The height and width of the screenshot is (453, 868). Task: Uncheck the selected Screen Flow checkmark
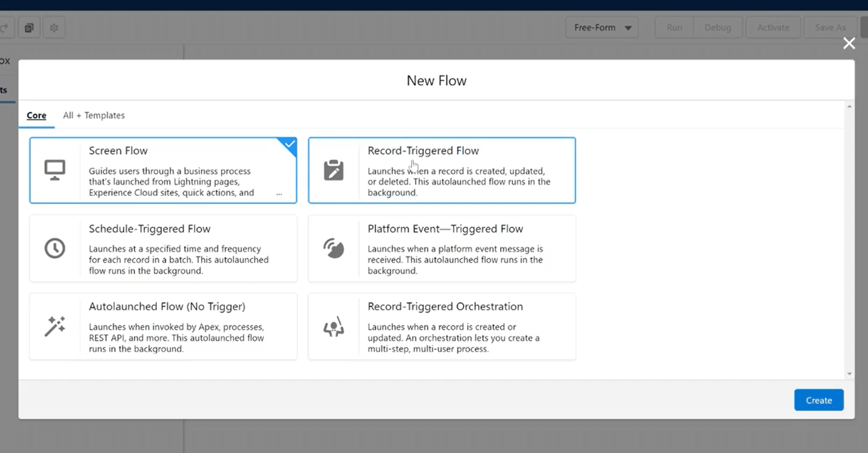290,144
